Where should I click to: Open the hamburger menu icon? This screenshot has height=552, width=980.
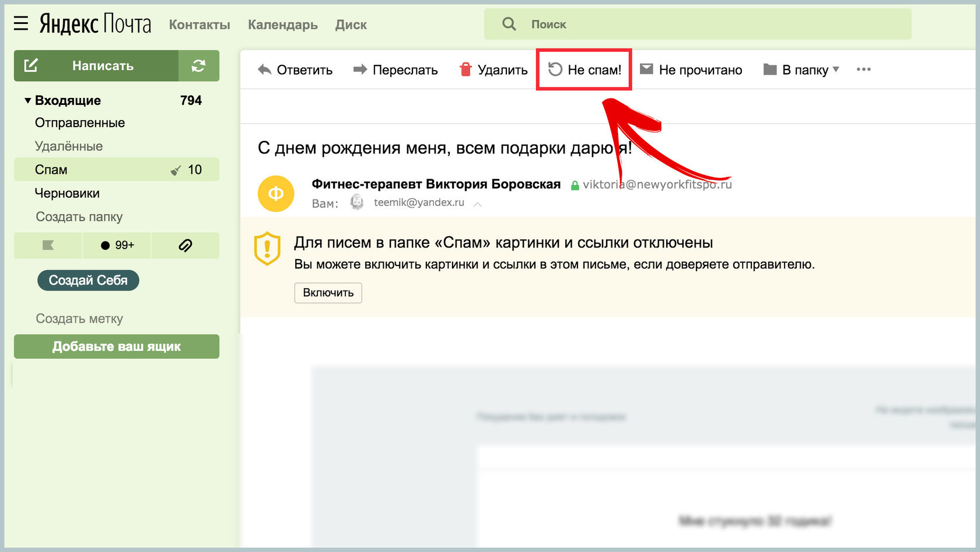(21, 23)
